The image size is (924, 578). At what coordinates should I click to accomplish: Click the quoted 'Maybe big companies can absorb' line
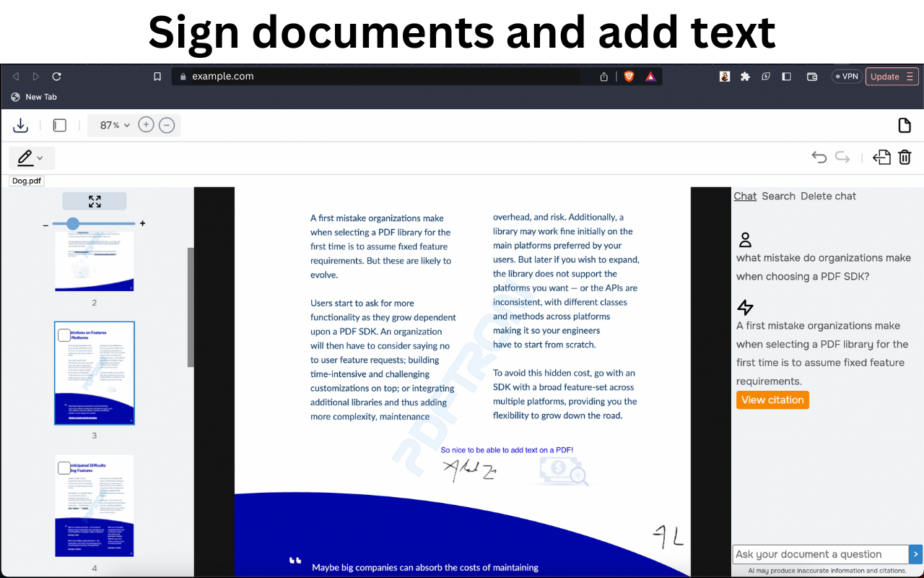click(425, 568)
